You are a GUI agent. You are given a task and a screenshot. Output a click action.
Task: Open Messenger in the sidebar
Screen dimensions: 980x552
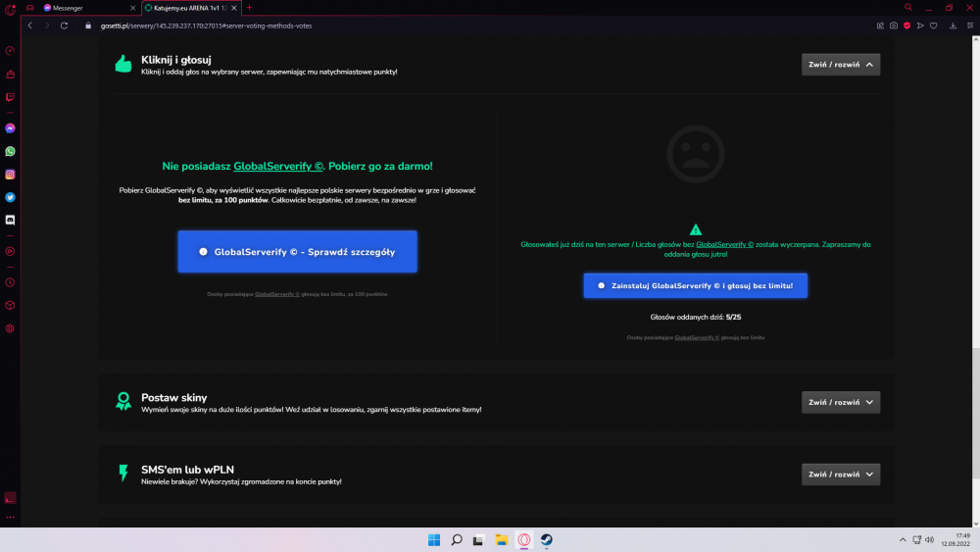[x=10, y=128]
